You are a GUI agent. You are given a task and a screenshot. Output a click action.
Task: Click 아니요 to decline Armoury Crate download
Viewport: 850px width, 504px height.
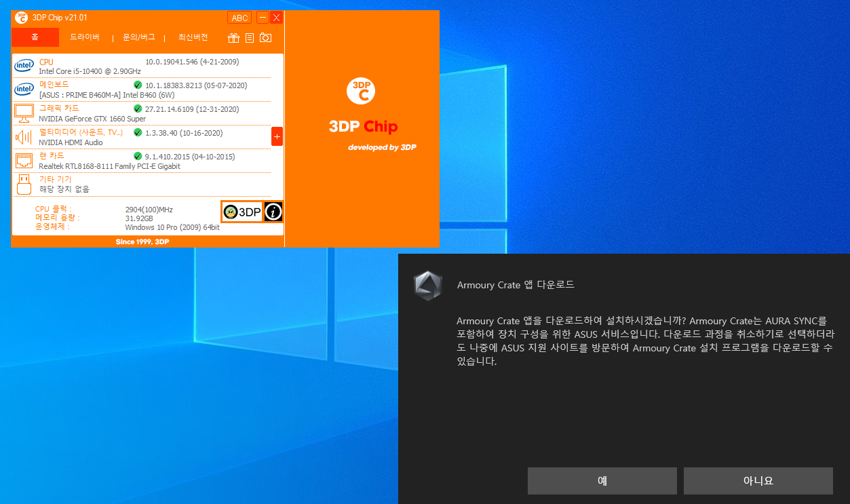pos(758,481)
